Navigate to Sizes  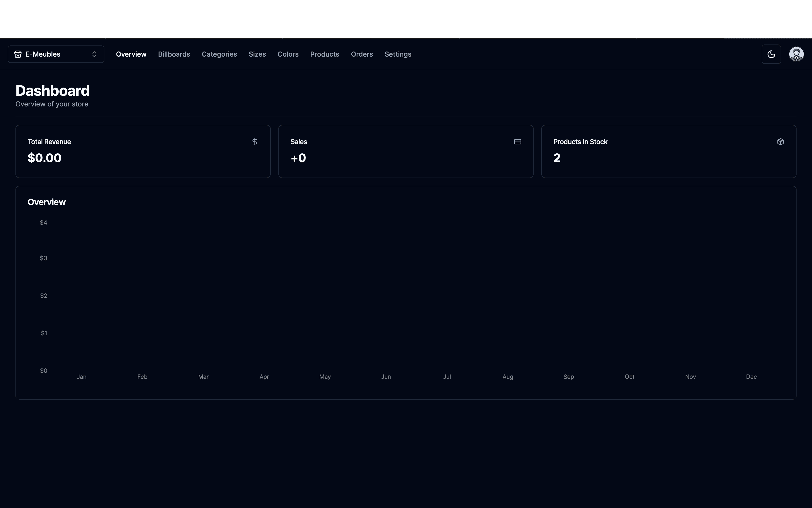tap(257, 54)
